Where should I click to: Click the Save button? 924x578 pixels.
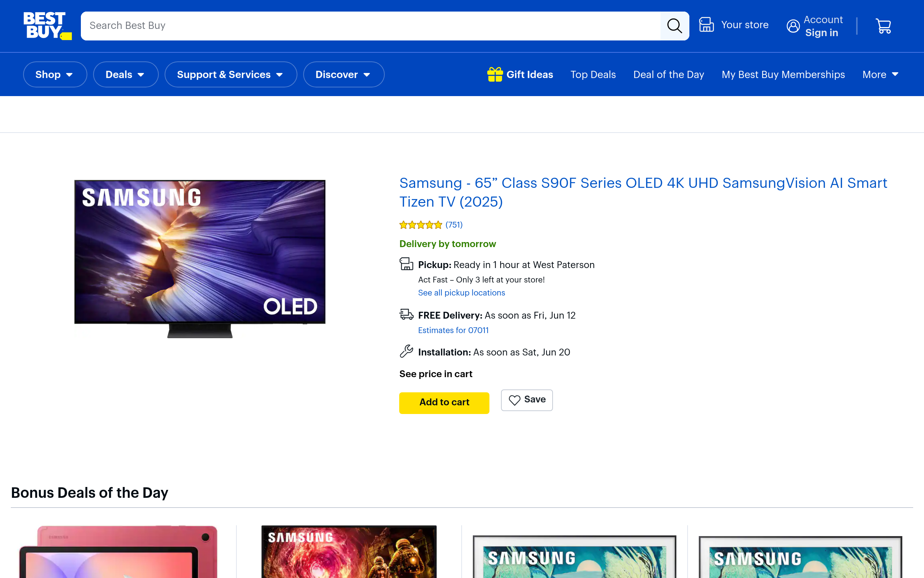click(527, 400)
